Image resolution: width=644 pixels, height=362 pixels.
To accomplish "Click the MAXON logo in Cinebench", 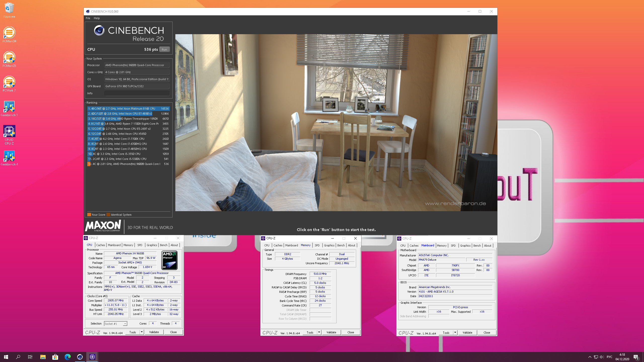I will tap(103, 226).
